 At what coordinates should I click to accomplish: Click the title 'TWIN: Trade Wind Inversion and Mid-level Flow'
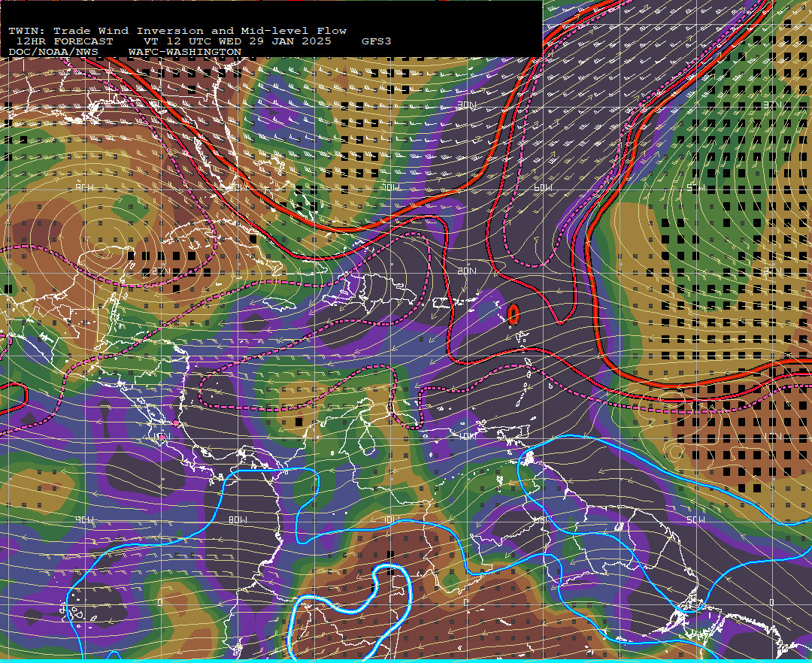pyautogui.click(x=177, y=31)
